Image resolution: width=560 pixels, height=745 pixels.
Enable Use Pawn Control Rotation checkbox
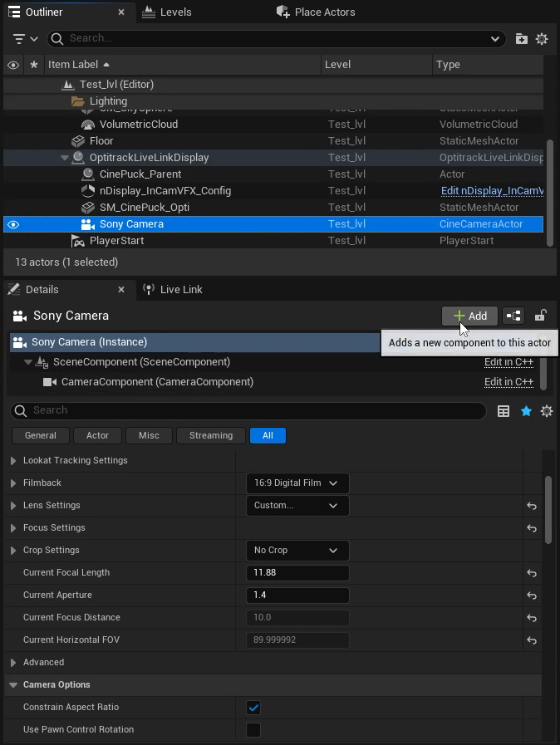pos(253,730)
